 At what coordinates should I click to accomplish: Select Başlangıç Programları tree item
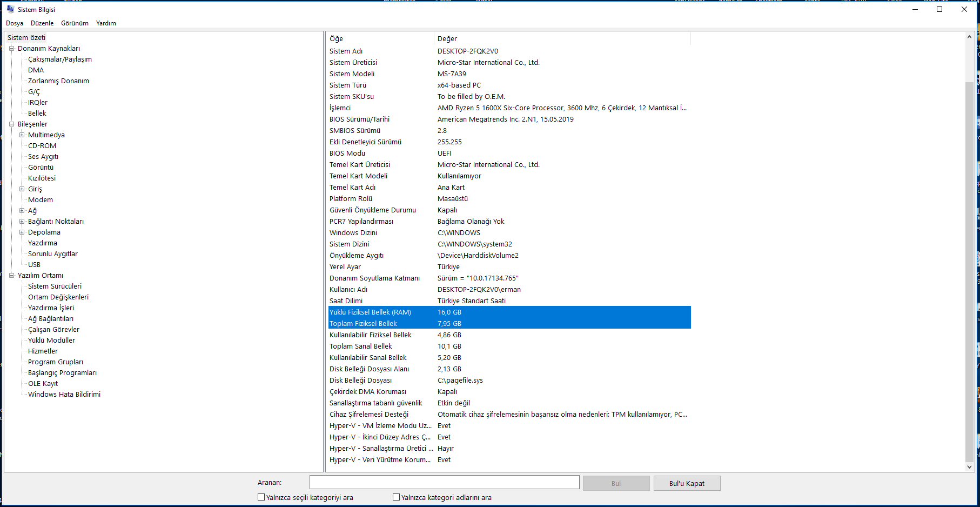click(63, 373)
